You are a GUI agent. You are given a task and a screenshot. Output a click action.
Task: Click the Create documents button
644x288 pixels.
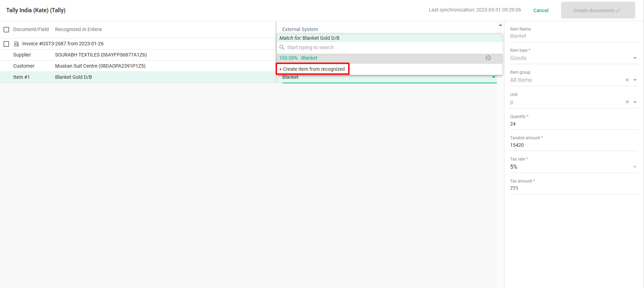[x=598, y=10]
